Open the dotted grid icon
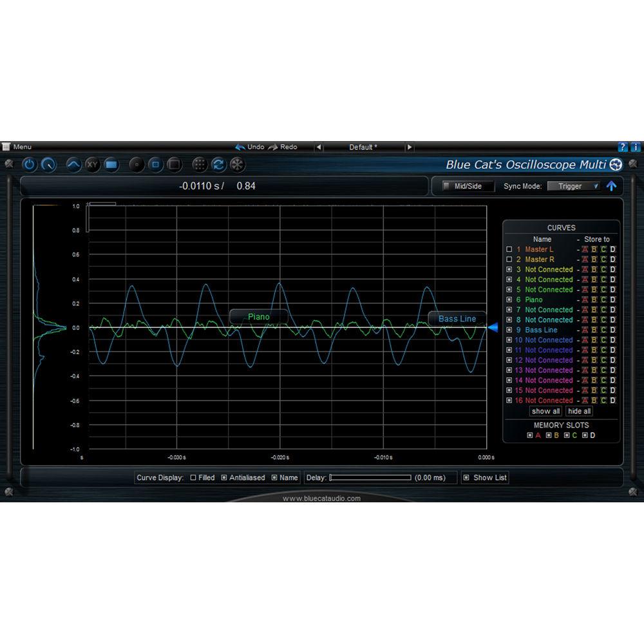This screenshot has width=644, height=644. [x=200, y=165]
